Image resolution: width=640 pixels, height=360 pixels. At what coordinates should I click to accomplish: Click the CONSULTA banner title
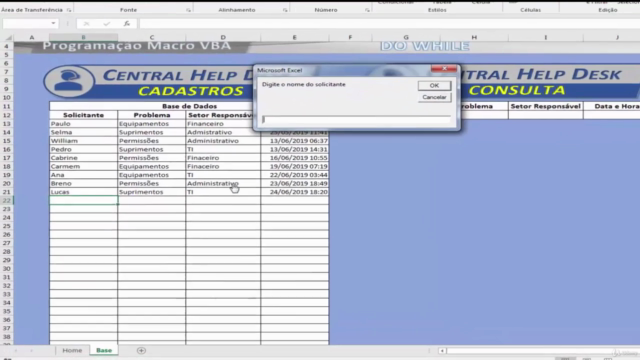tap(517, 90)
